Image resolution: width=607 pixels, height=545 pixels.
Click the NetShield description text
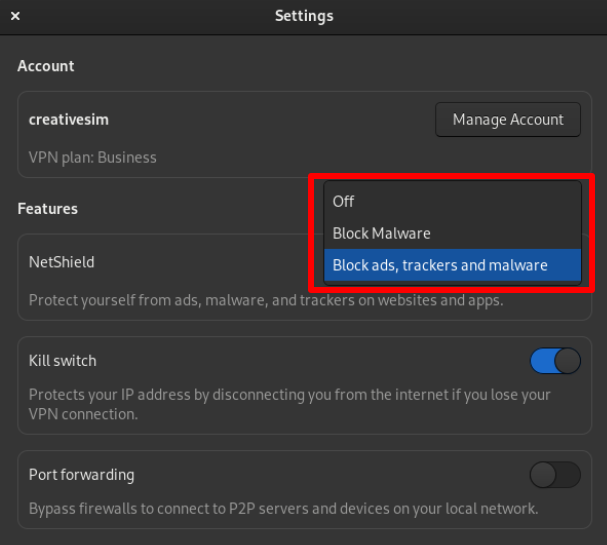click(266, 300)
